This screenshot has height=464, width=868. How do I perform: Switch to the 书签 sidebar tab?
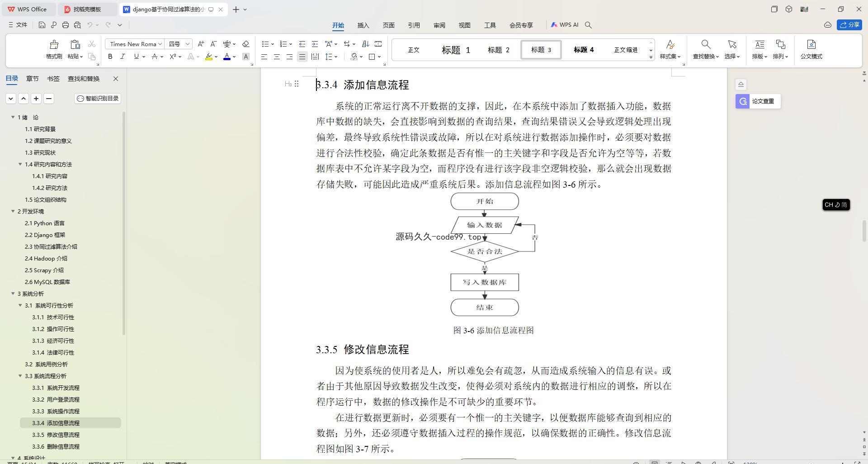pyautogui.click(x=53, y=79)
